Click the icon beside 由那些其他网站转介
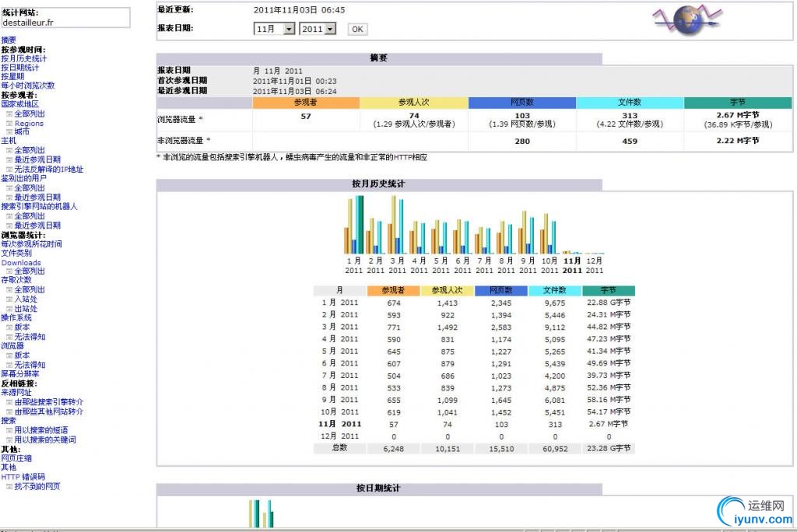Screen dimensions: 797x532 coord(9,411)
